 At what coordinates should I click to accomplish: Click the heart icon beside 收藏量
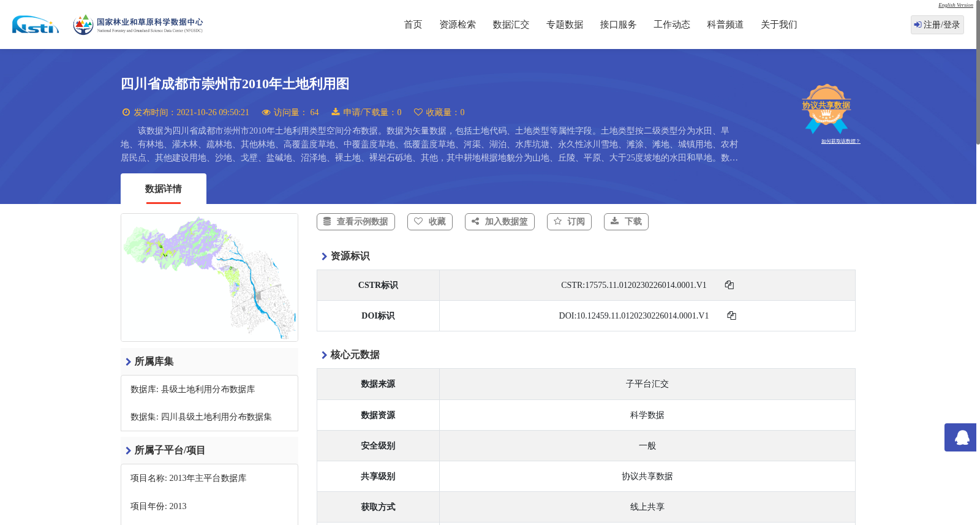coord(418,112)
